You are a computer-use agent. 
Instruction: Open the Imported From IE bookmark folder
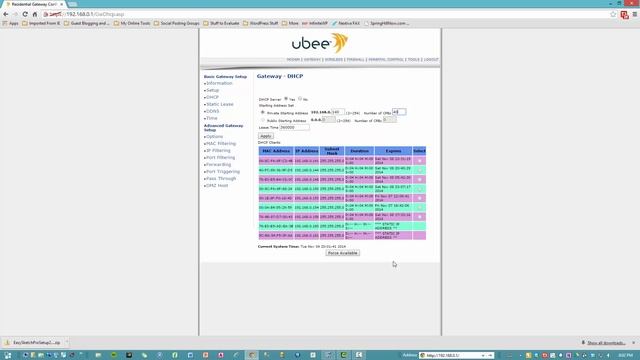(x=41, y=23)
